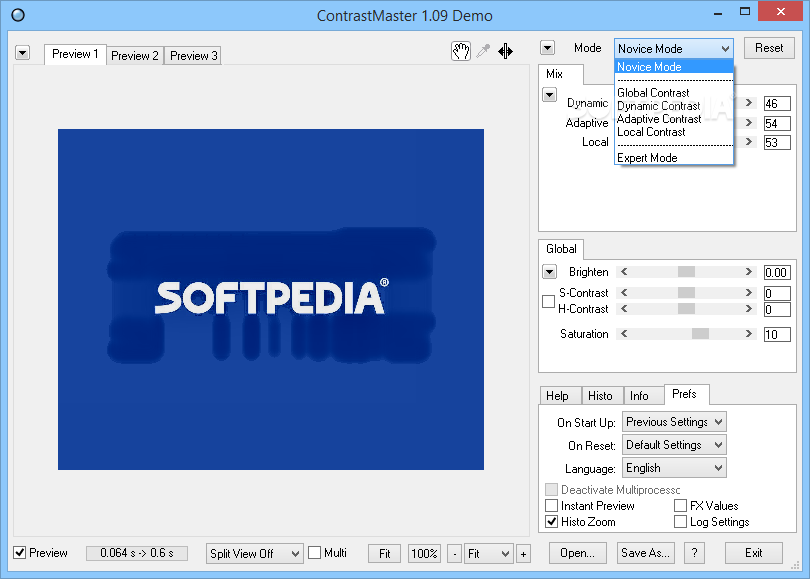
Task: Open the Mix panel arrow menu
Action: pyautogui.click(x=550, y=95)
